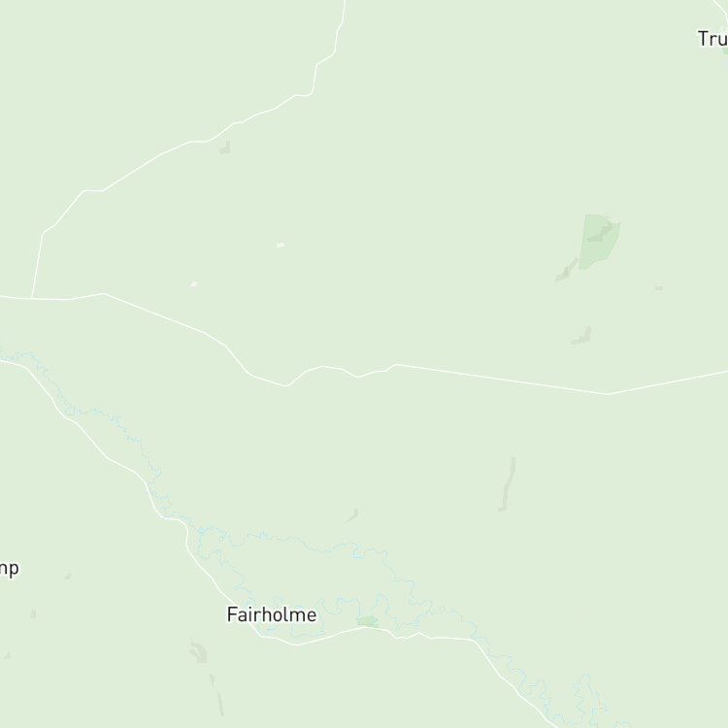The image size is (728, 728).
Task: Select the shaded forest patch southwest of Fairholme
Action: click(198, 650)
